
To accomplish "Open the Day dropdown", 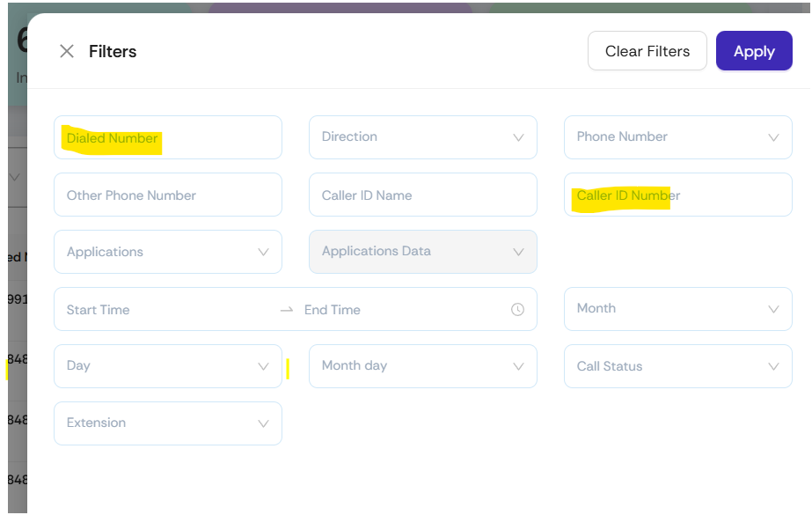I will coord(167,366).
